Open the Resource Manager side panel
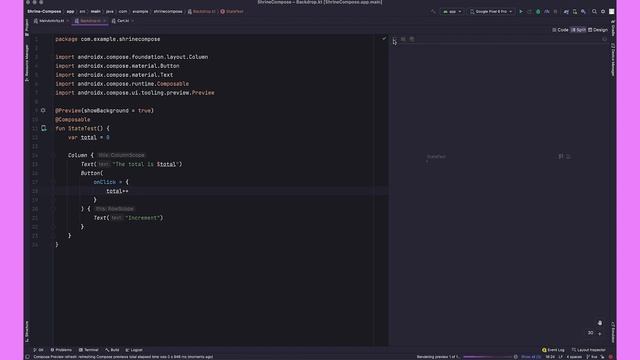This screenshot has height=360, width=640. [x=27, y=63]
